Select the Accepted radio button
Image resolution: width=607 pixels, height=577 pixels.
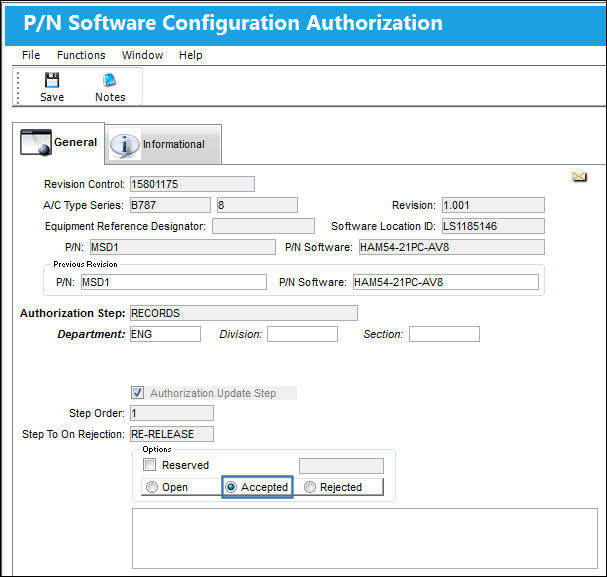pos(231,487)
